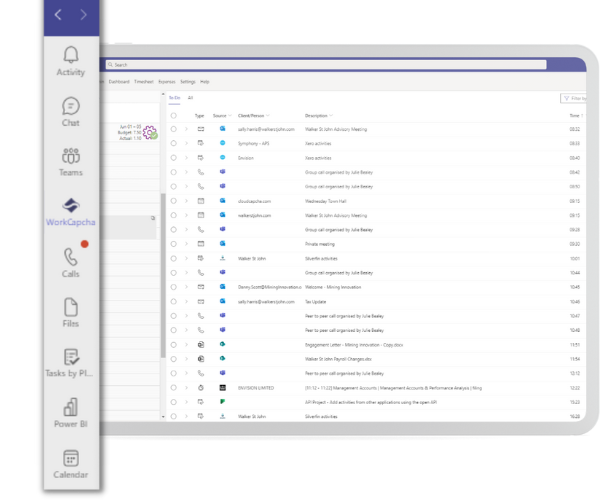Click Outlook source icon on Wednesday Town Hall row
600x500 pixels.
(222, 200)
